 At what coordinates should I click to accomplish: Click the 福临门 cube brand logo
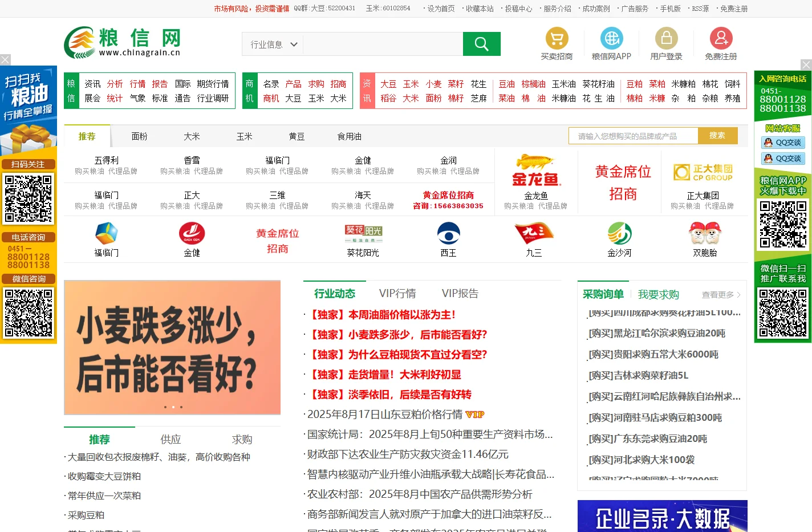point(106,233)
